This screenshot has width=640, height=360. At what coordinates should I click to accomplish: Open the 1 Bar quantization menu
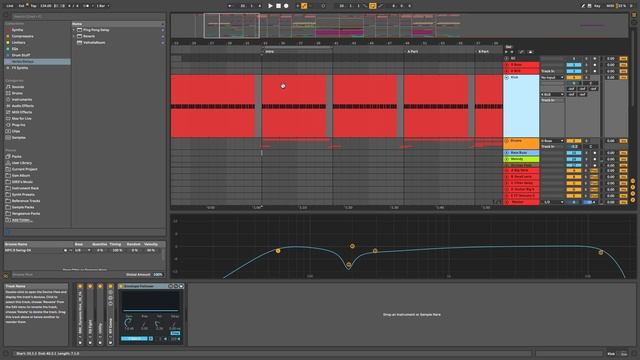click(102, 6)
